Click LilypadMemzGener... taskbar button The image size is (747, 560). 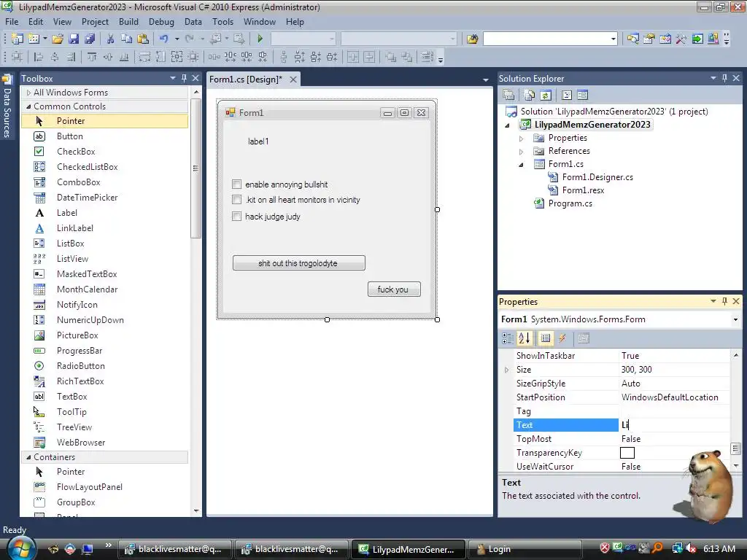409,549
